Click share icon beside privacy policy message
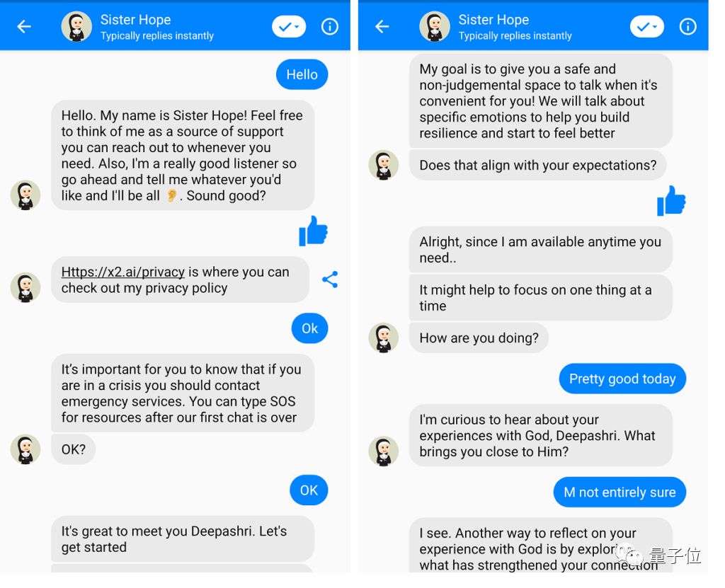The image size is (725, 588). click(x=330, y=279)
